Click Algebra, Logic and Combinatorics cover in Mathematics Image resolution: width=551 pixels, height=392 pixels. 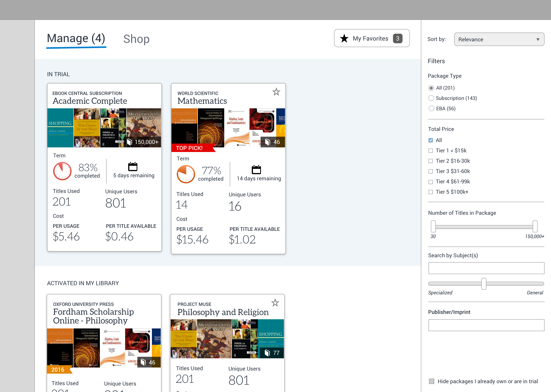(x=237, y=128)
